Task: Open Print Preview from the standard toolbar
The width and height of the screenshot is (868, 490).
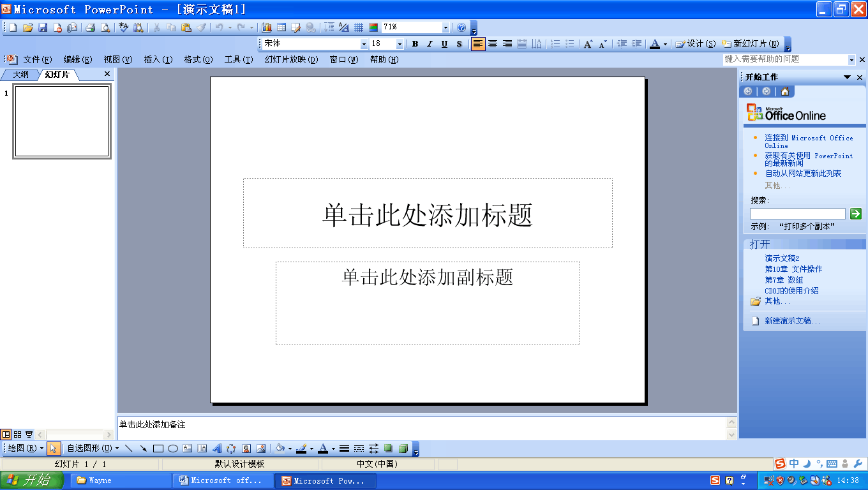Action: pyautogui.click(x=105, y=27)
